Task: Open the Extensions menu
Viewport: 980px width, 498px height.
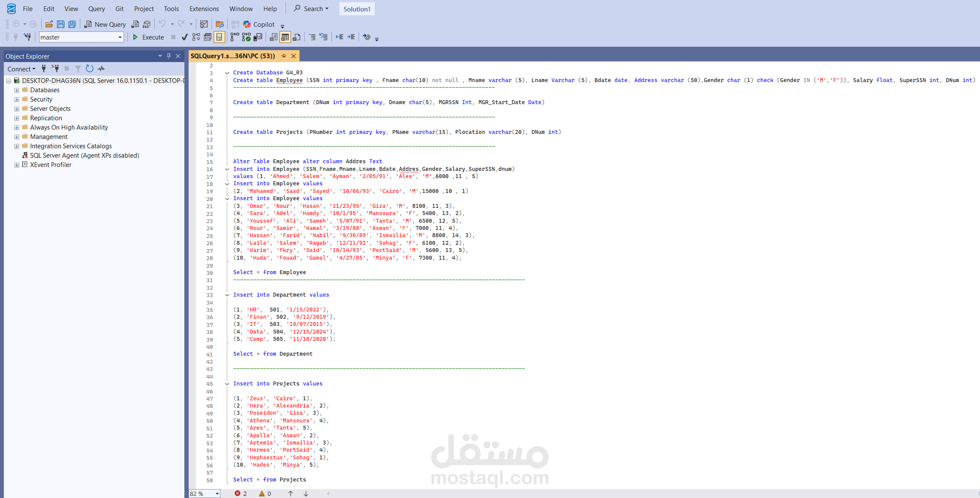Action: (x=204, y=8)
